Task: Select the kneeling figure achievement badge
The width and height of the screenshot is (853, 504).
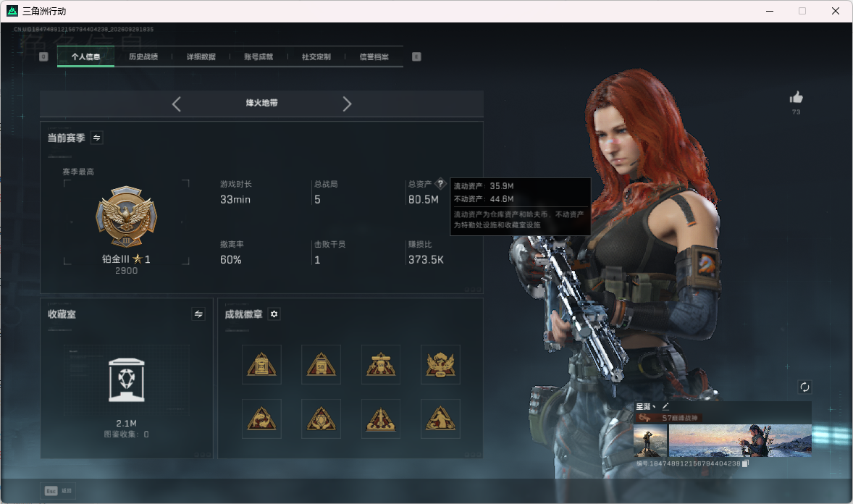Action: tap(441, 419)
